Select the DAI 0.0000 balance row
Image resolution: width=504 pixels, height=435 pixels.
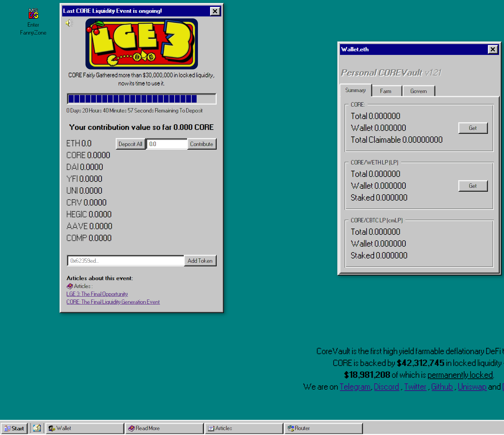84,167
